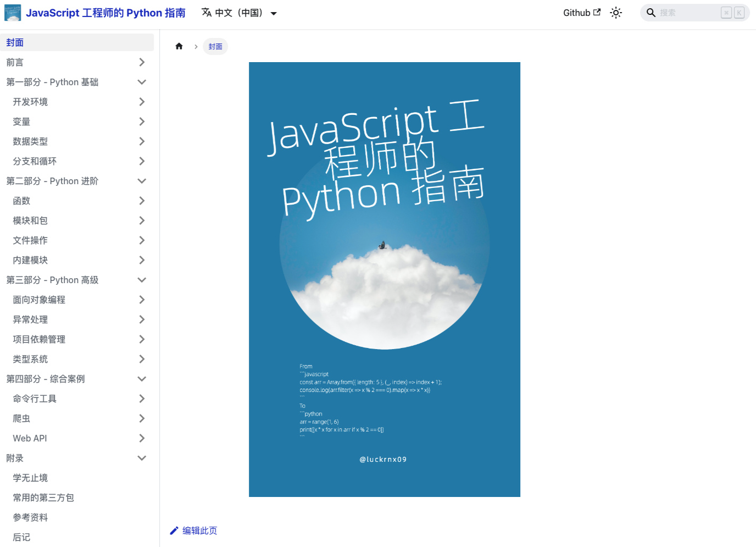Expand the 分支和循环 chevron

click(142, 161)
